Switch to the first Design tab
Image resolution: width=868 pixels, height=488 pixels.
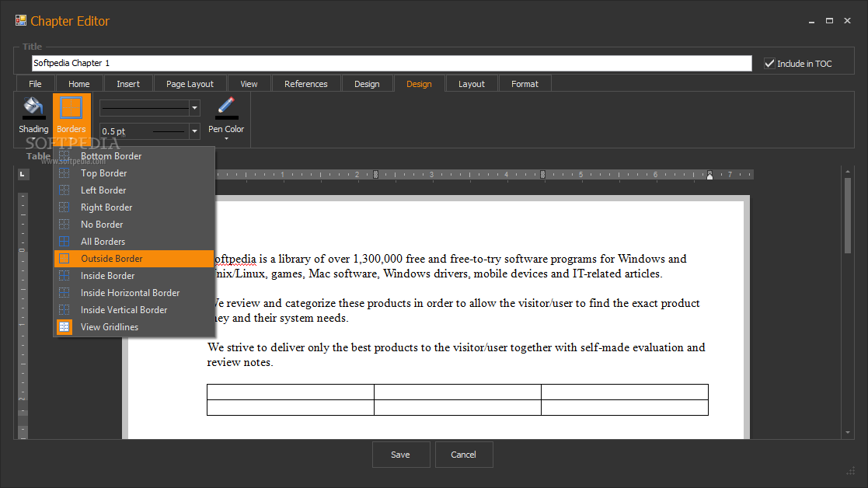pyautogui.click(x=367, y=84)
